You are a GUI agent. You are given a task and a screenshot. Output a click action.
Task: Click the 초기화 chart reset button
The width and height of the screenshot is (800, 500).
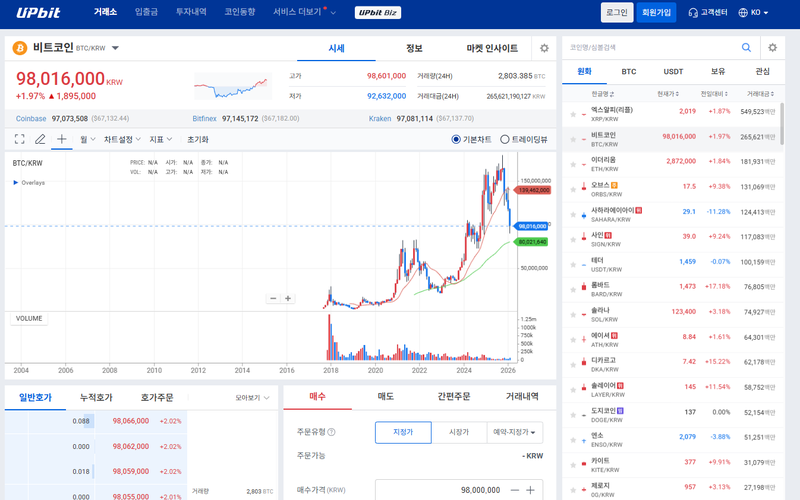point(197,139)
